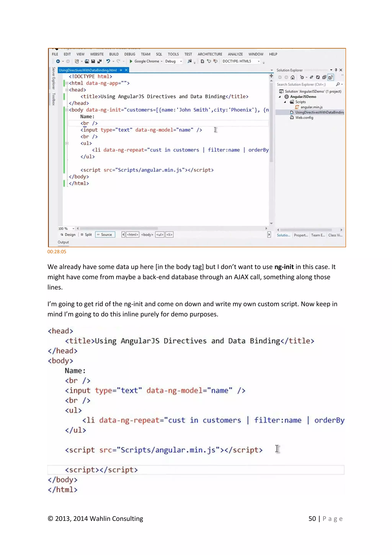The width and height of the screenshot is (392, 555).
Task: Collapse the html element outlining marker
Action: (67, 83)
